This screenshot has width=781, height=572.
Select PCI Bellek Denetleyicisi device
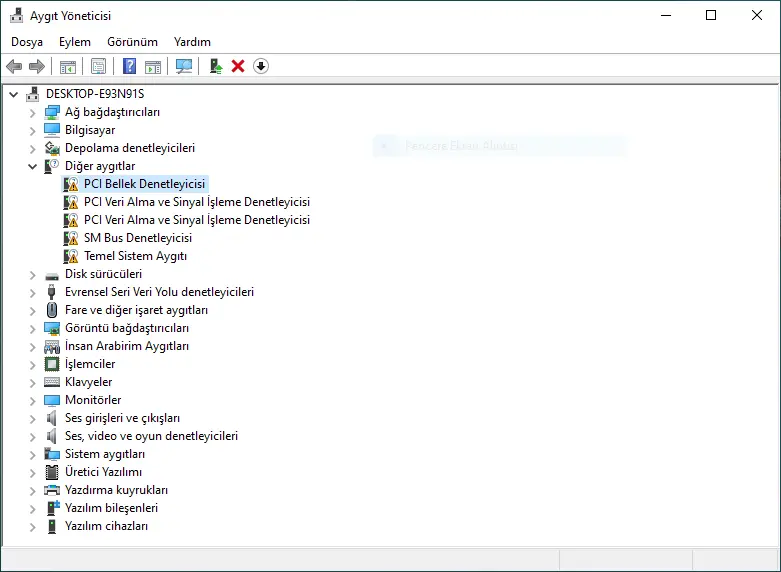coord(144,184)
